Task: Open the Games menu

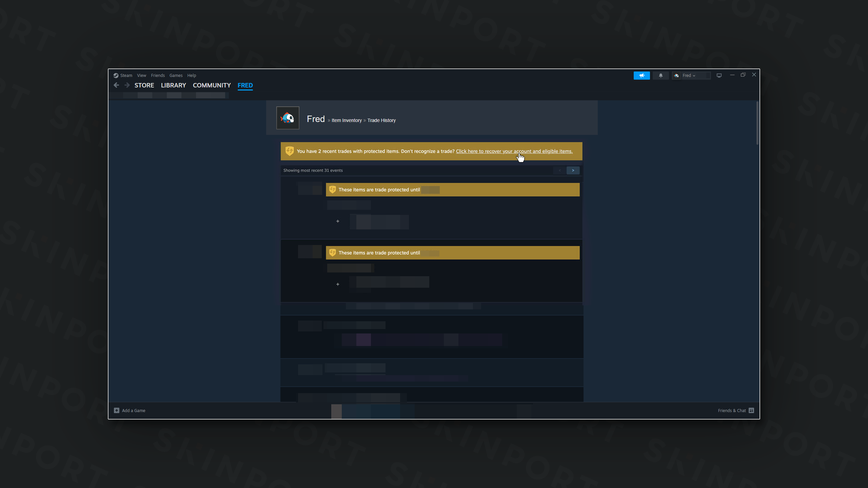Action: pyautogui.click(x=176, y=75)
